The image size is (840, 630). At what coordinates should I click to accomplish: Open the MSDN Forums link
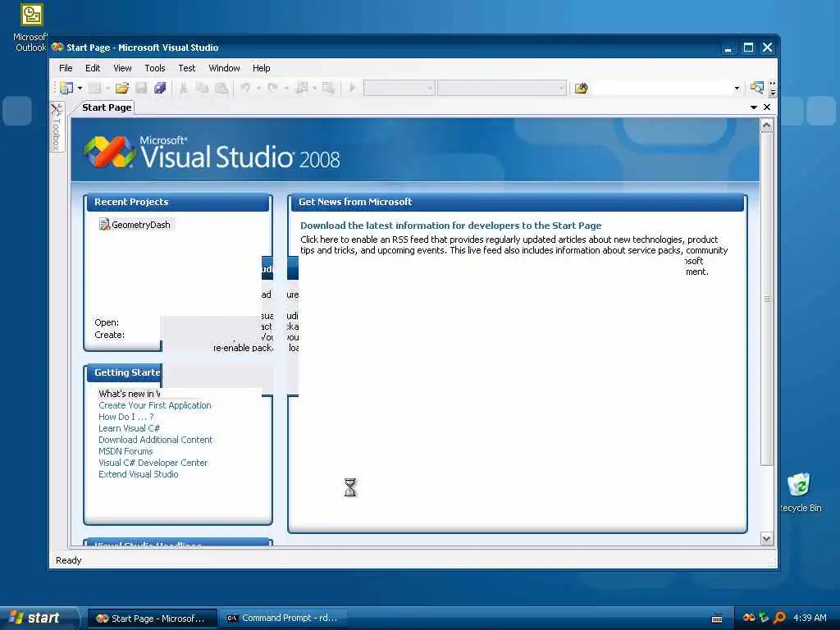tap(126, 451)
